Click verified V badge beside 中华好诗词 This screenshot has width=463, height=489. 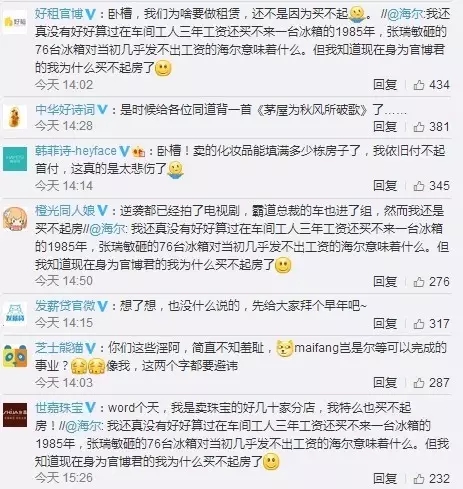[x=103, y=109]
